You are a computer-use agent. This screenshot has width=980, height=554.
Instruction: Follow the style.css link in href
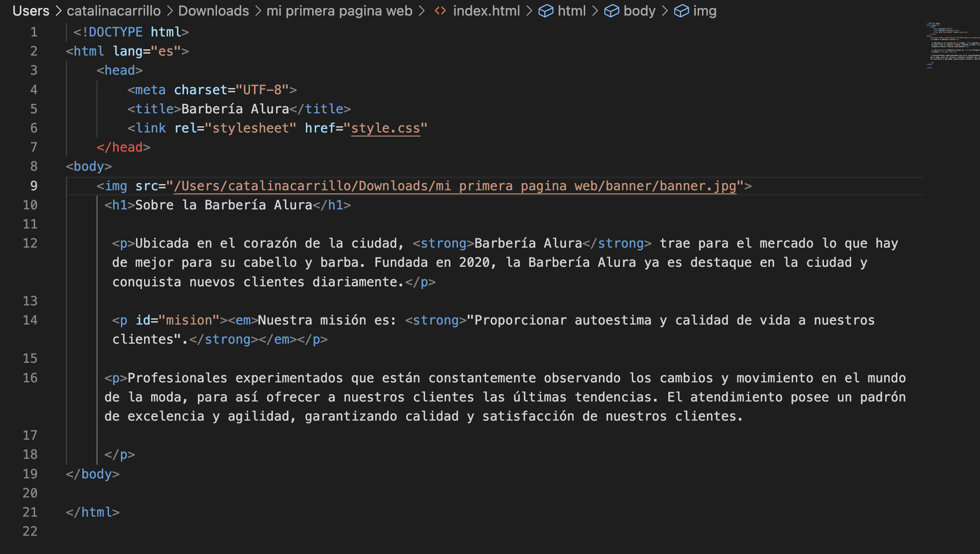tap(386, 128)
